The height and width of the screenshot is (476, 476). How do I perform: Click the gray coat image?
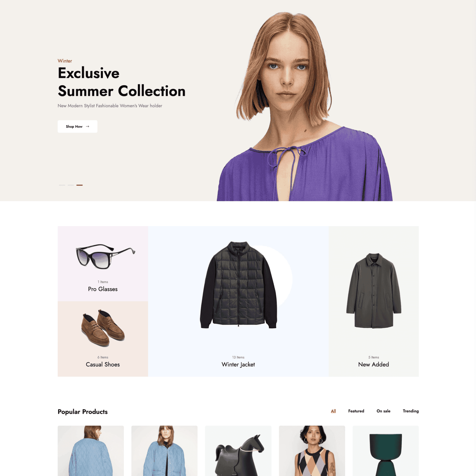374,291
